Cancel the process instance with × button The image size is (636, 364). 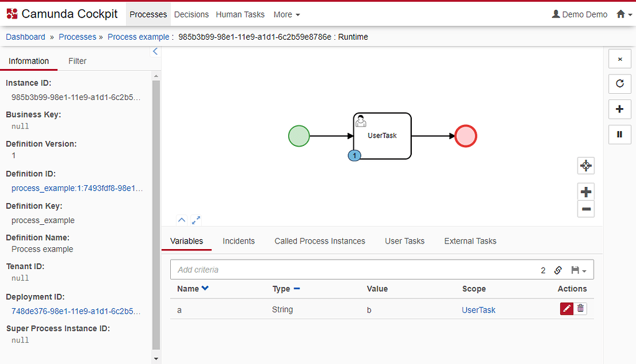click(619, 59)
